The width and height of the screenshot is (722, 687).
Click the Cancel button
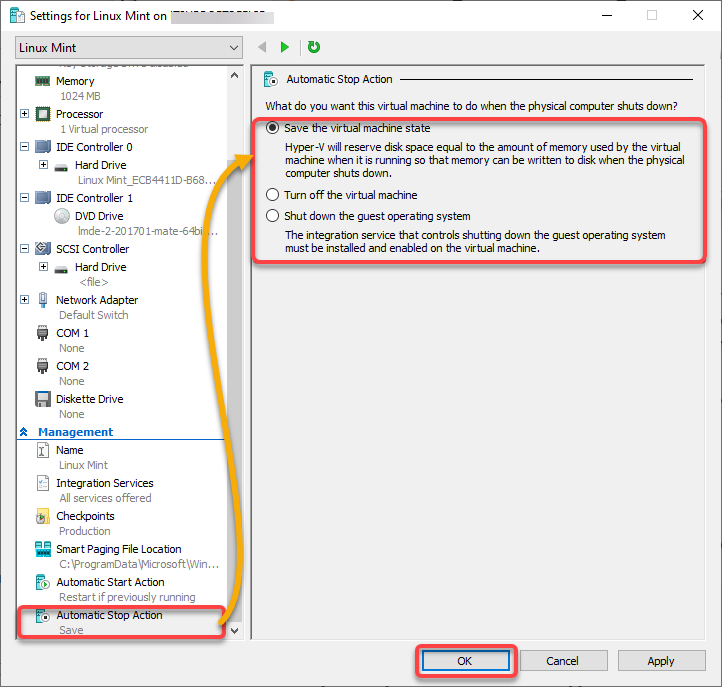pyautogui.click(x=563, y=661)
